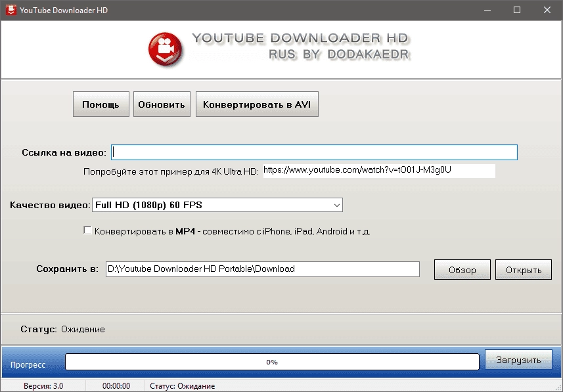Viewport: 563px width, 392px height.
Task: Click the Прогресс label
Action: (28, 364)
